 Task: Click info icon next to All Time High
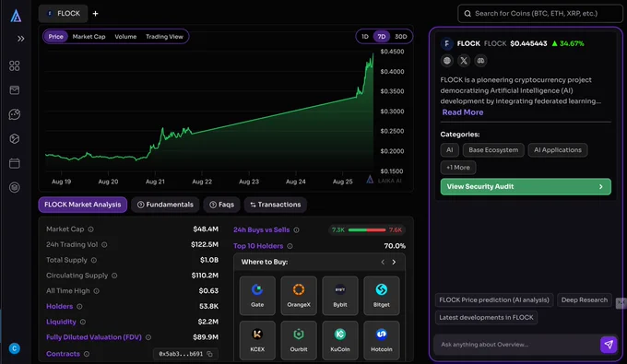[x=97, y=291]
